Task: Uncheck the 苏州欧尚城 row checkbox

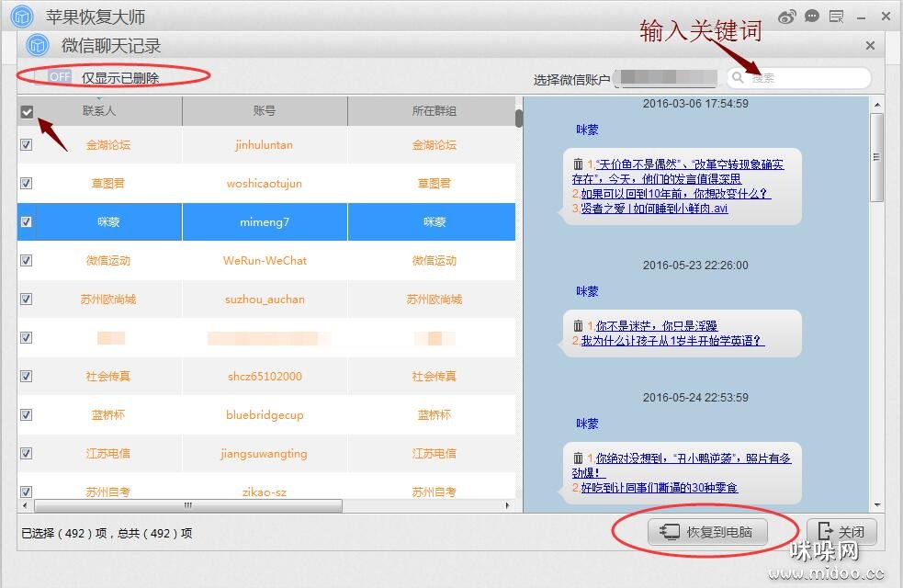Action: [x=26, y=299]
